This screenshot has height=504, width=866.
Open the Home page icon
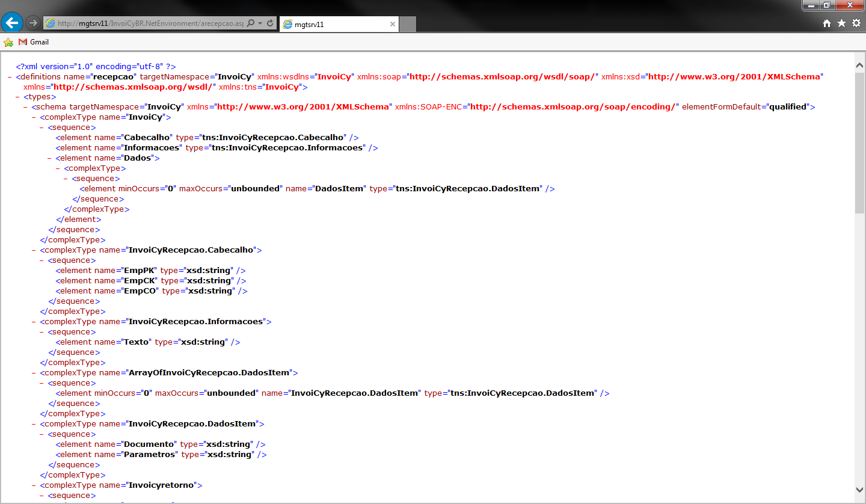(x=827, y=23)
